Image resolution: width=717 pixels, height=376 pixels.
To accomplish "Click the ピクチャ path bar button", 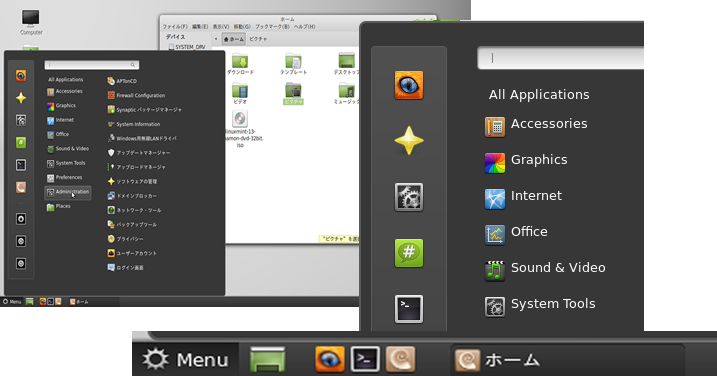I will click(x=258, y=39).
